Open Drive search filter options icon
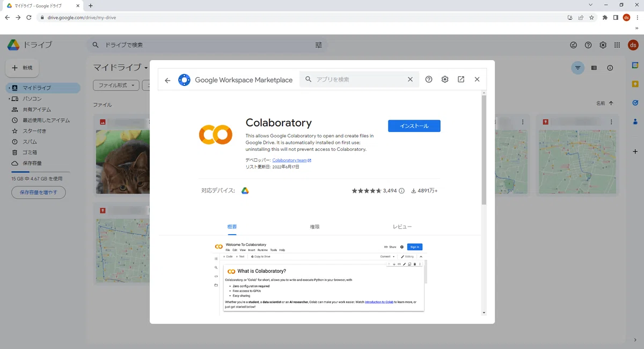The image size is (644, 349). click(x=319, y=45)
